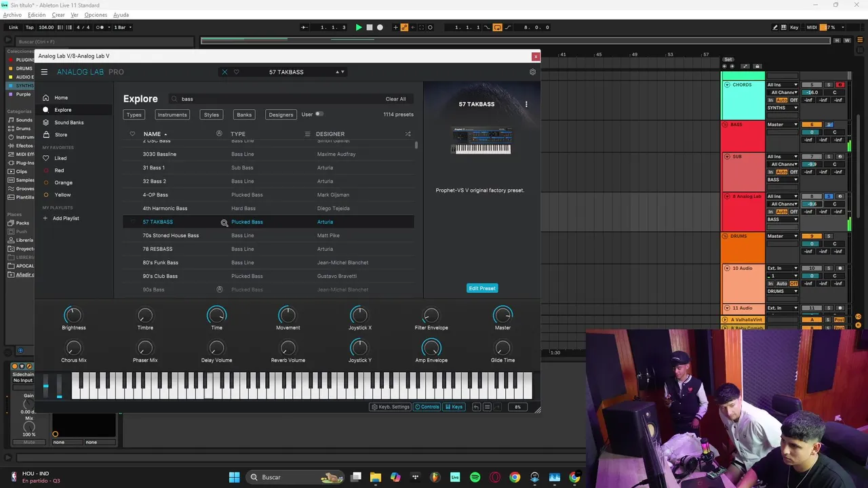
Task: Toggle Keys keyboard visibility
Action: pyautogui.click(x=453, y=407)
